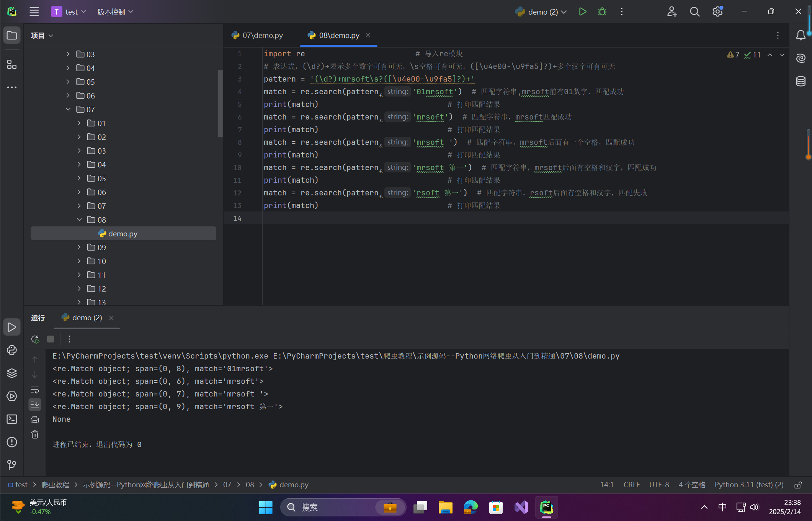Close the 08\demo.py tab

[368, 35]
